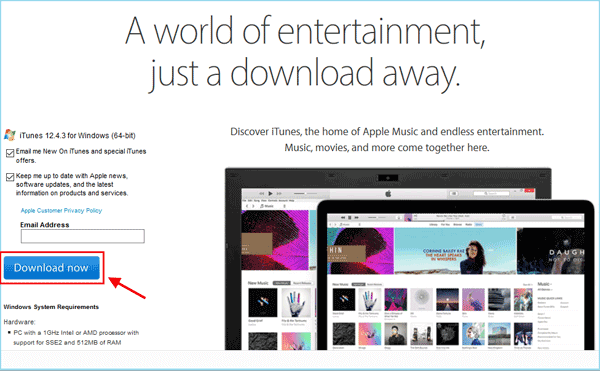The image size is (600, 371).
Task: Click the Email Address label
Action: pyautogui.click(x=45, y=225)
